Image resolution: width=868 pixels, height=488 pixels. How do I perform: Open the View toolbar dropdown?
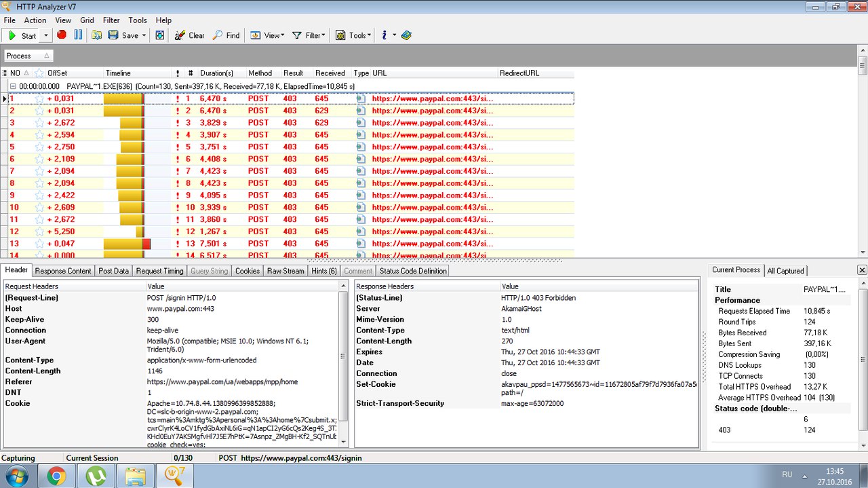click(267, 35)
